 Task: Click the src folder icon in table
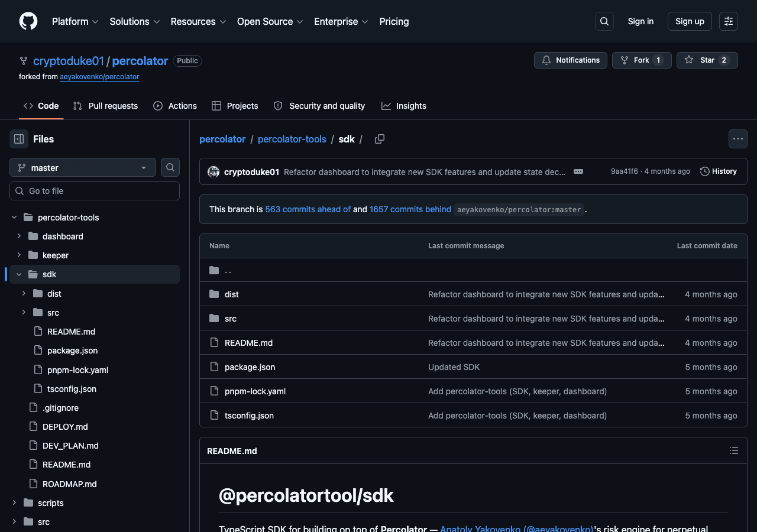coord(214,319)
